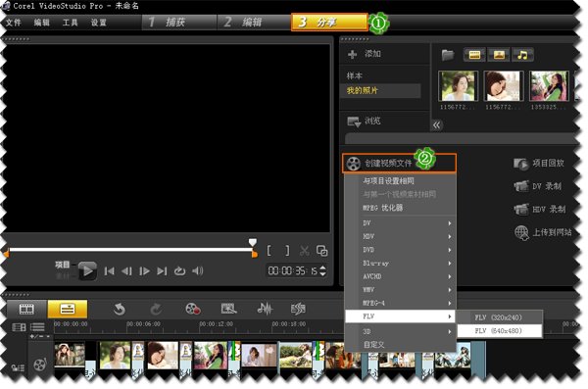588x389 pixels.
Task: Switch to storyboard view
Action: (x=26, y=309)
